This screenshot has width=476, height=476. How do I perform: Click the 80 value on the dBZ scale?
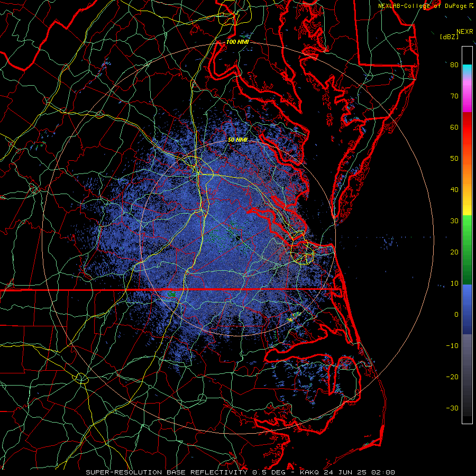454,65
